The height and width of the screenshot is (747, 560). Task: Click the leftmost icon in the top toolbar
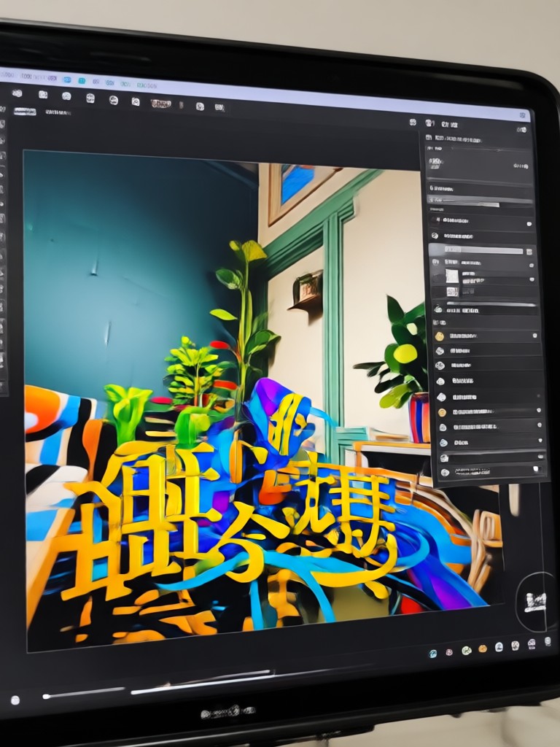pos(17,93)
